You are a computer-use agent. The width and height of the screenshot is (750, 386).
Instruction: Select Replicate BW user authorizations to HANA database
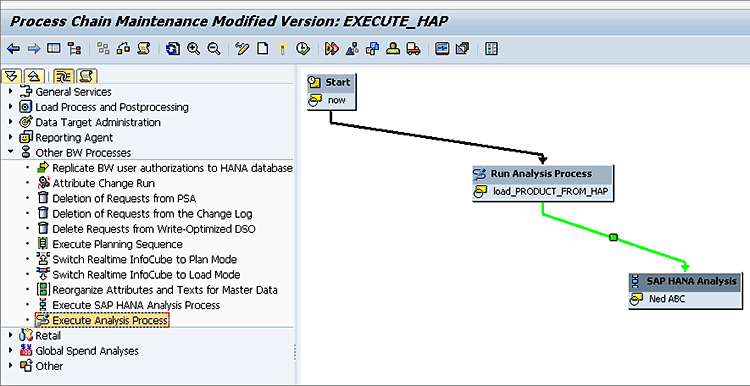(x=172, y=168)
